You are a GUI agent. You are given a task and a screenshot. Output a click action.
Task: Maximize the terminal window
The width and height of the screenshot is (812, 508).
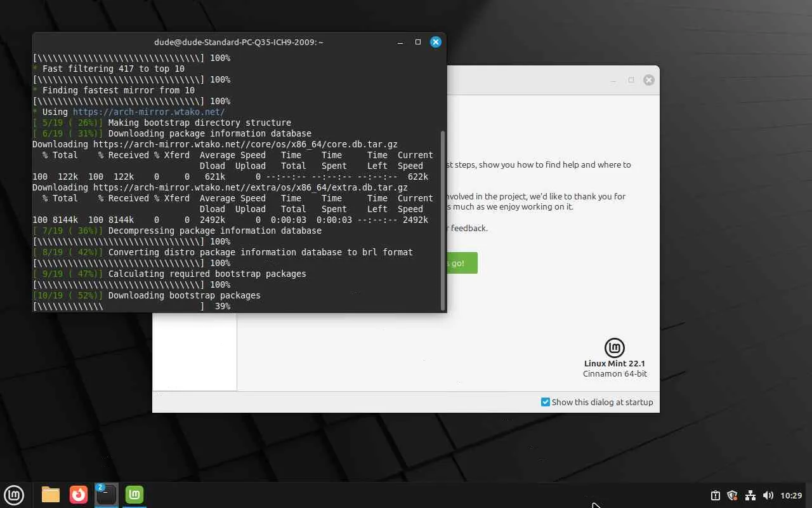pos(418,42)
